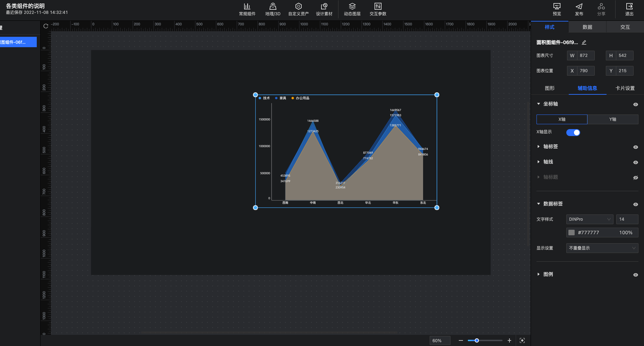Click the top-left resize handle of chart

click(x=256, y=95)
